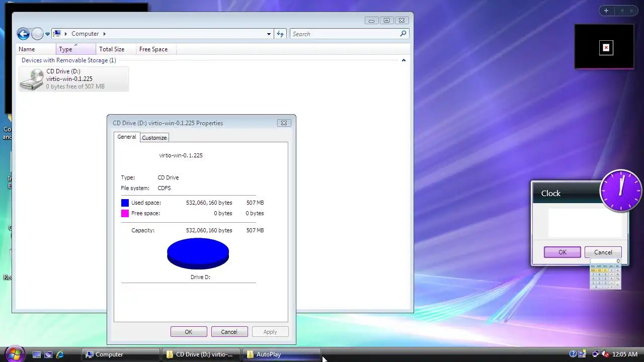Image resolution: width=644 pixels, height=362 pixels.
Task: Sort by the Free Space column header
Action: pyautogui.click(x=156, y=49)
